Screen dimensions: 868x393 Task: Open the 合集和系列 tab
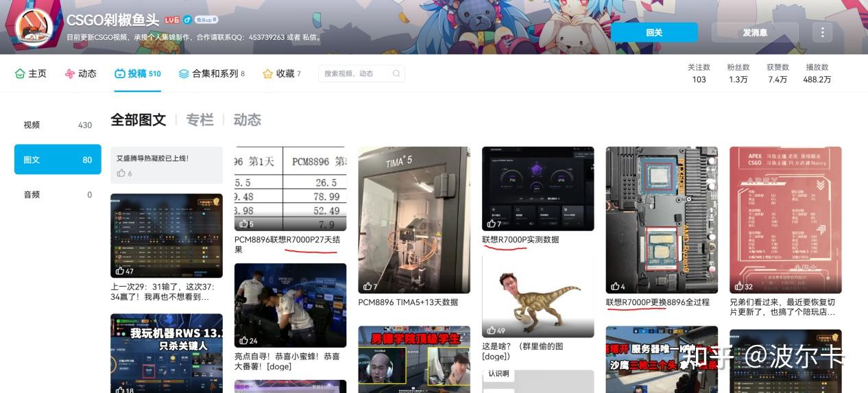pyautogui.click(x=212, y=73)
